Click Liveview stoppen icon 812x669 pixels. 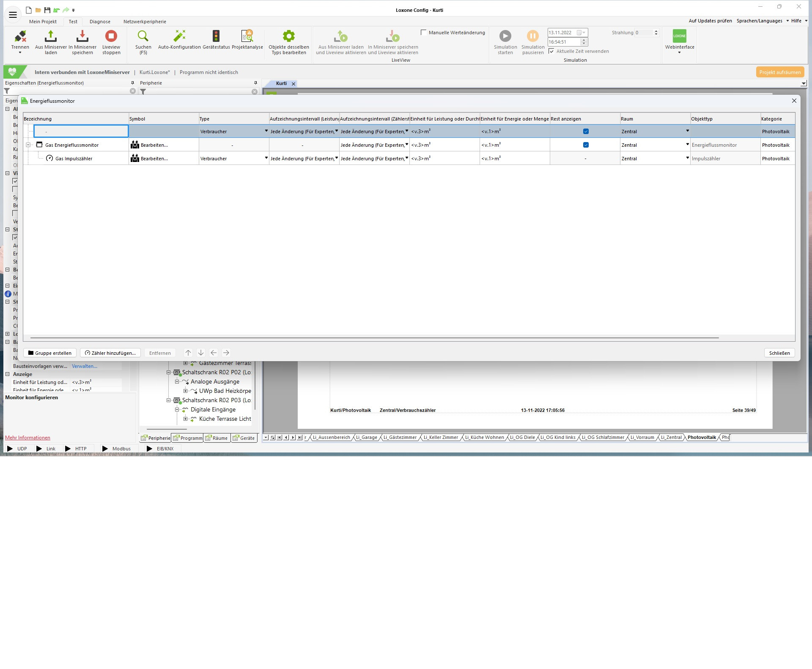pos(111,37)
